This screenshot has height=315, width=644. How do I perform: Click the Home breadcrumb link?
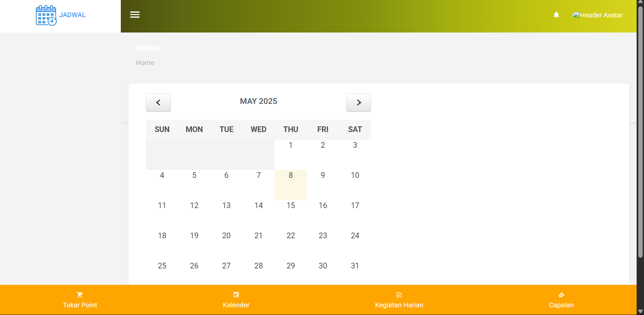(145, 63)
